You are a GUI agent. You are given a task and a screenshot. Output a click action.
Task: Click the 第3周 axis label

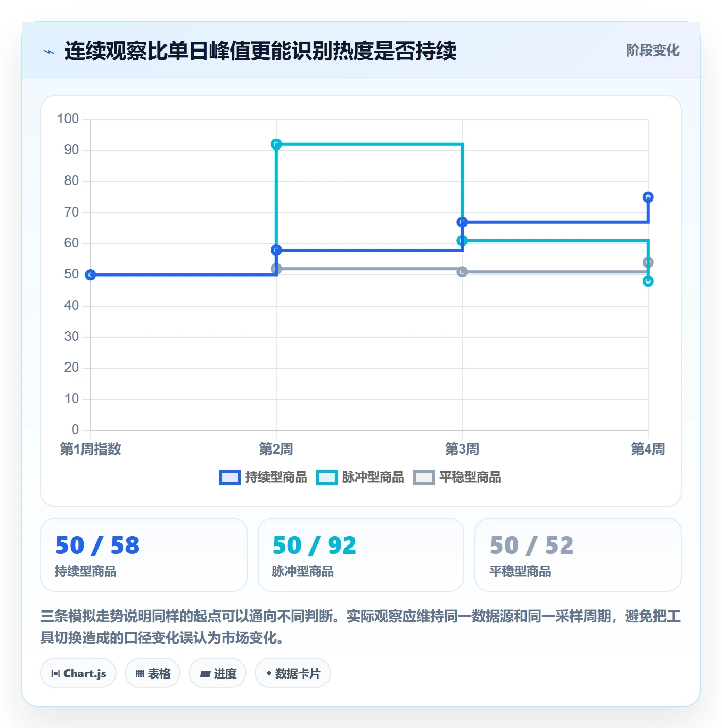462,449
